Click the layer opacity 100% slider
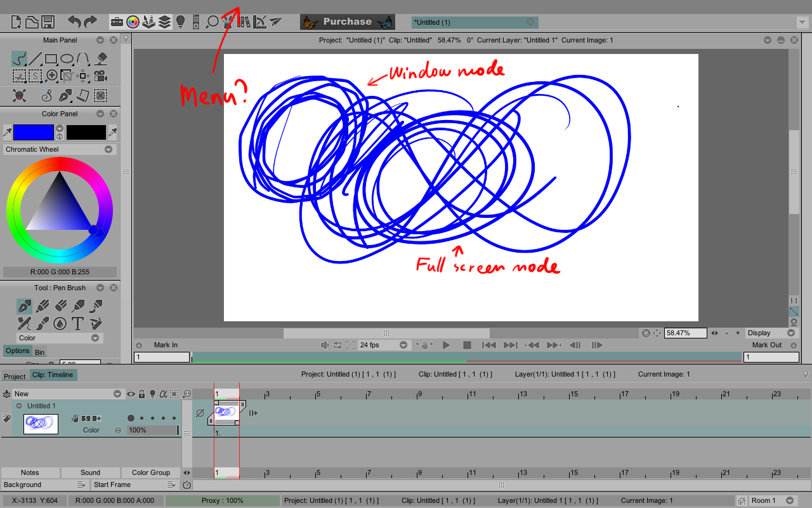 pos(152,430)
